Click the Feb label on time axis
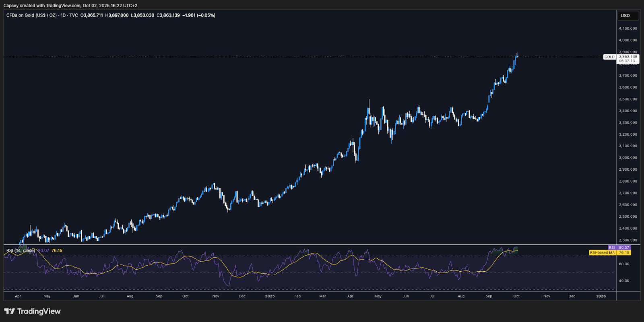This screenshot has width=644, height=322. click(297, 296)
